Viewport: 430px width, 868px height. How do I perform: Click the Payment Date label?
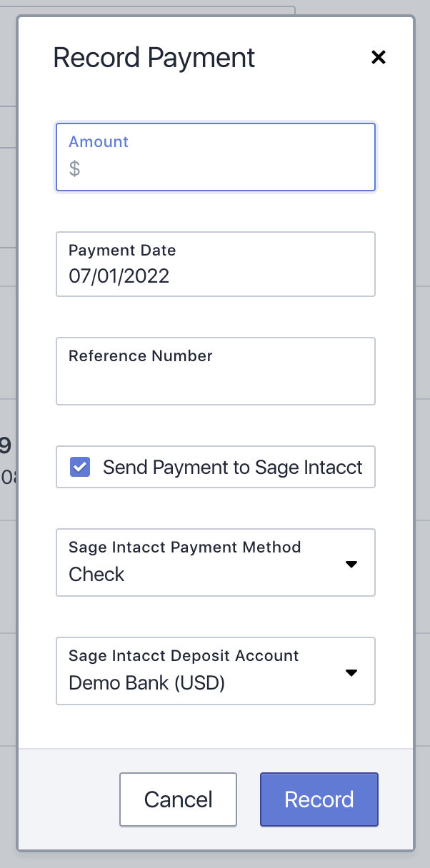click(122, 250)
